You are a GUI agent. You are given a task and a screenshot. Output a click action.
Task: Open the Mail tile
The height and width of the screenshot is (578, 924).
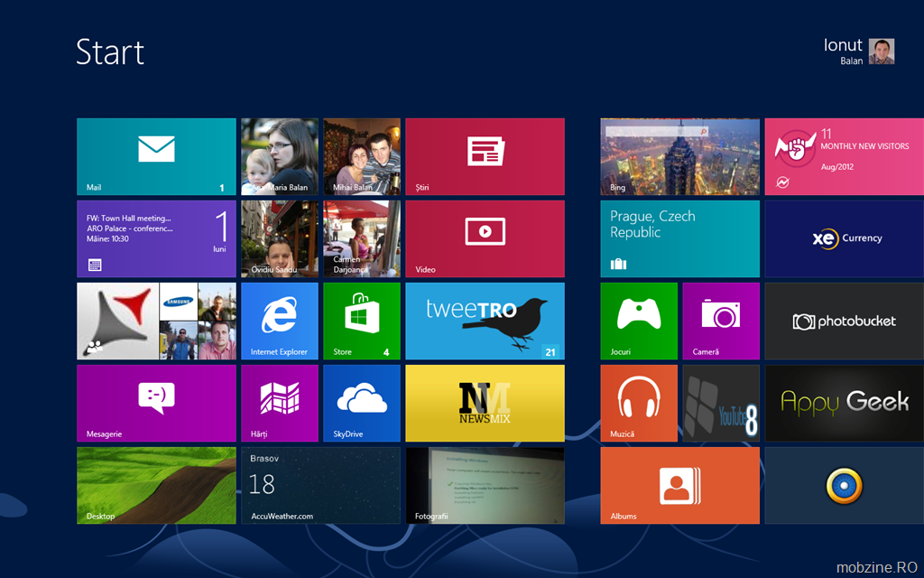(156, 156)
